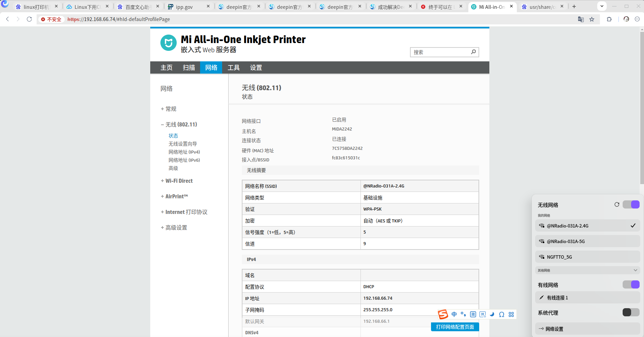Viewport: 644px width, 337px height.
Task: Switch to the linux打印机 browser tab
Action: (x=37, y=6)
